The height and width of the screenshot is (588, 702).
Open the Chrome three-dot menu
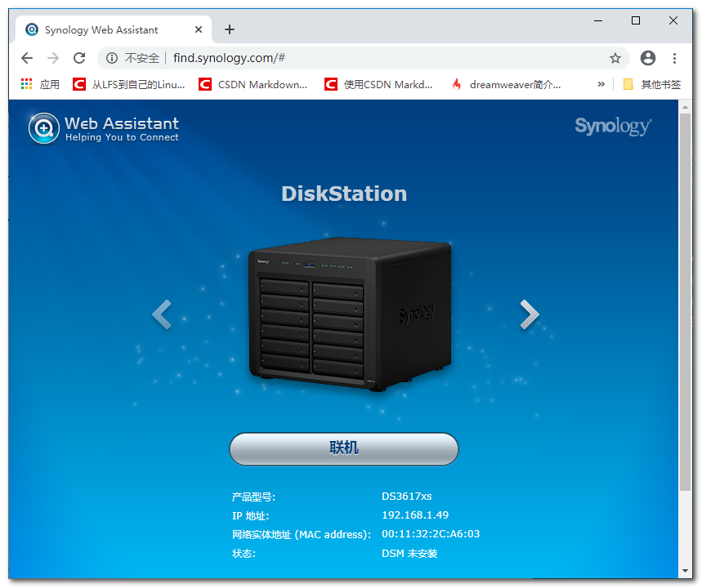[x=674, y=58]
